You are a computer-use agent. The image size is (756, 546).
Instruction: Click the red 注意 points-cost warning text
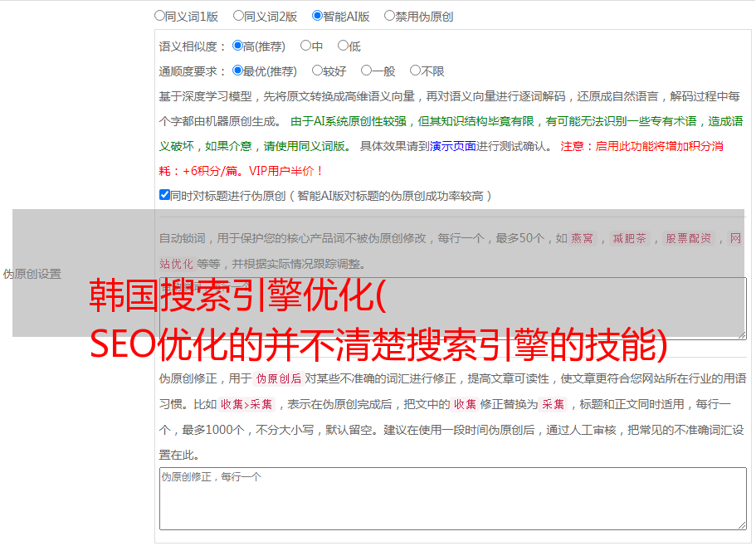coord(441,158)
